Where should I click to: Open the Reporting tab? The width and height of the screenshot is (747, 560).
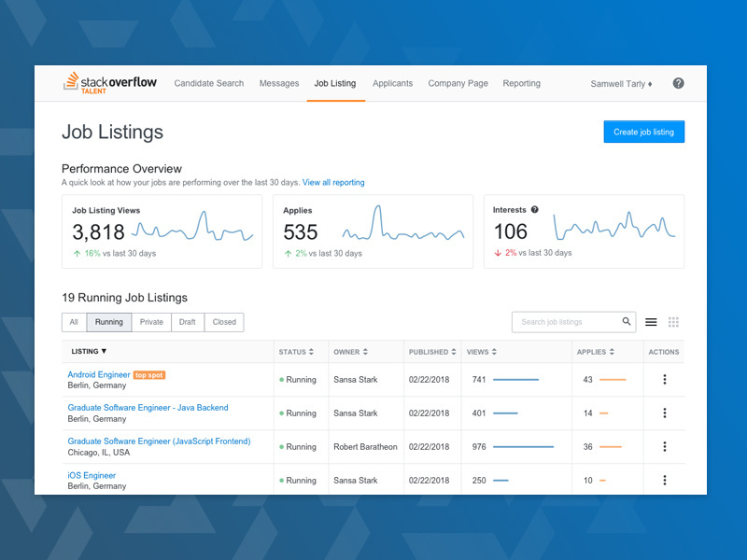pos(521,84)
